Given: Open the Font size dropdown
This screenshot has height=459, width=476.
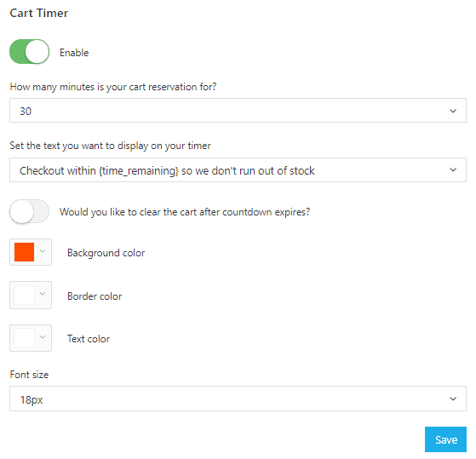Looking at the screenshot, I should tap(238, 399).
